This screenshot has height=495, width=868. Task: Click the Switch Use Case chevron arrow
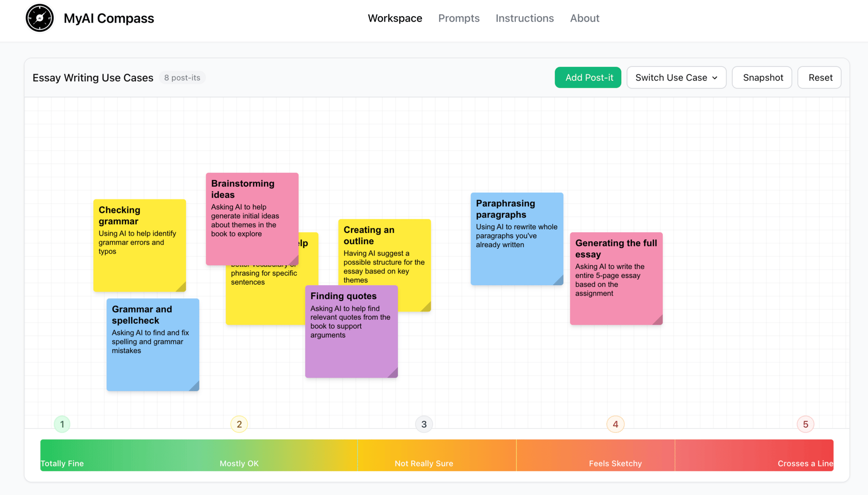click(x=715, y=78)
